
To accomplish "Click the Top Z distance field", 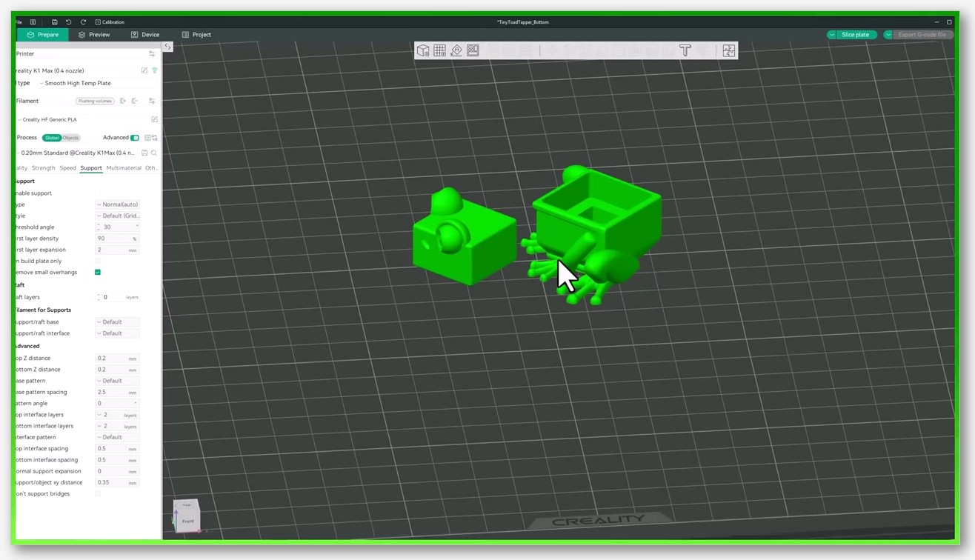I will (117, 359).
